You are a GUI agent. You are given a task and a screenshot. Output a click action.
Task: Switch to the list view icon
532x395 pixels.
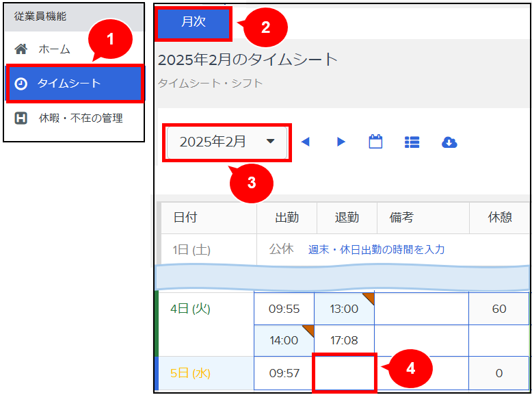(412, 142)
